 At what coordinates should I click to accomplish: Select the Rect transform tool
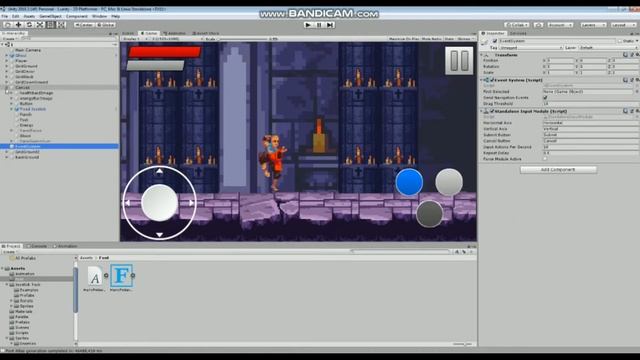point(51,25)
